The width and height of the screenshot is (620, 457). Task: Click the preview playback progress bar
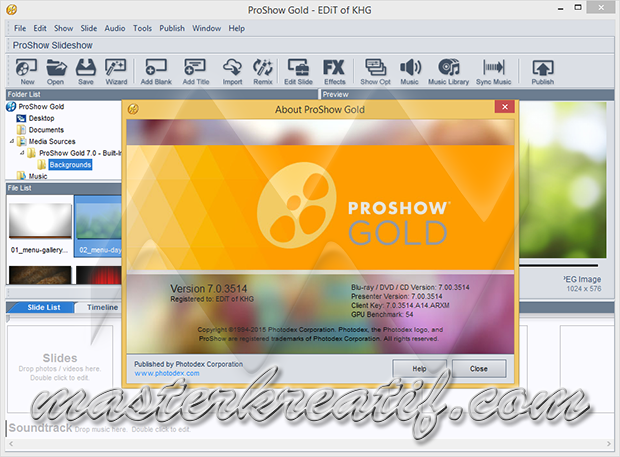coord(558,265)
